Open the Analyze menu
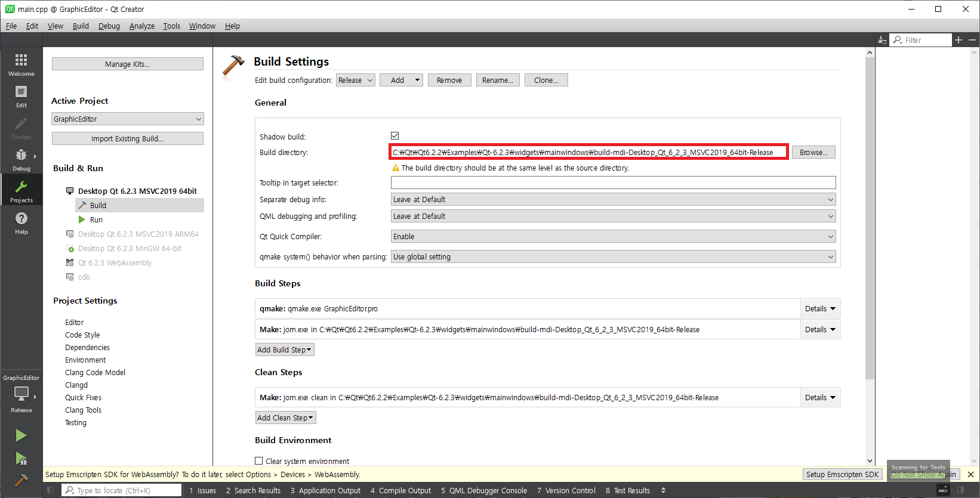980x498 pixels. click(142, 26)
